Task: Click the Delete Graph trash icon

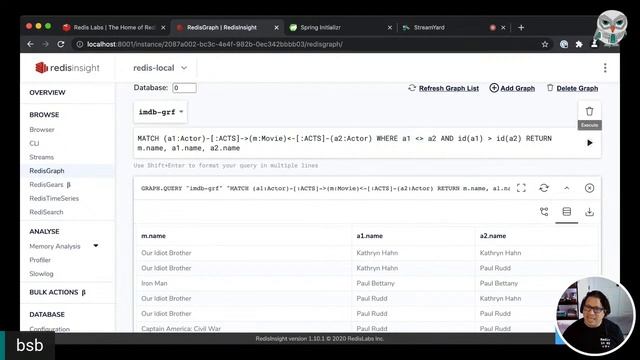Action: pyautogui.click(x=550, y=88)
